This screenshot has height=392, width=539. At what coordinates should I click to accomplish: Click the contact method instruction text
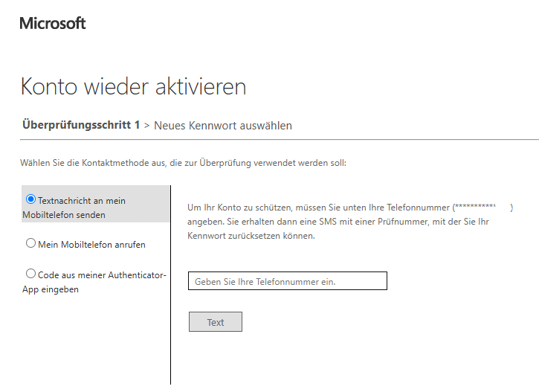pyautogui.click(x=183, y=163)
